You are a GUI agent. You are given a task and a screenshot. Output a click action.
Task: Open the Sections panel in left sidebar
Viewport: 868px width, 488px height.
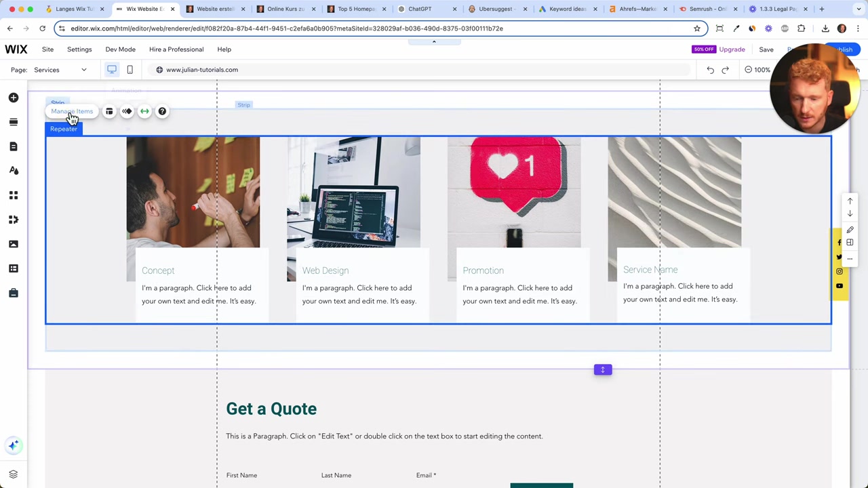(x=14, y=122)
